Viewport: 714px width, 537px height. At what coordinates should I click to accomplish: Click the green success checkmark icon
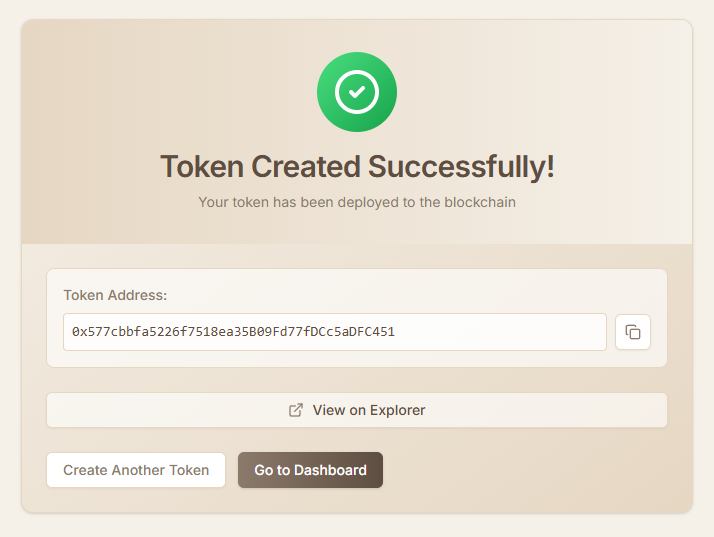click(357, 92)
